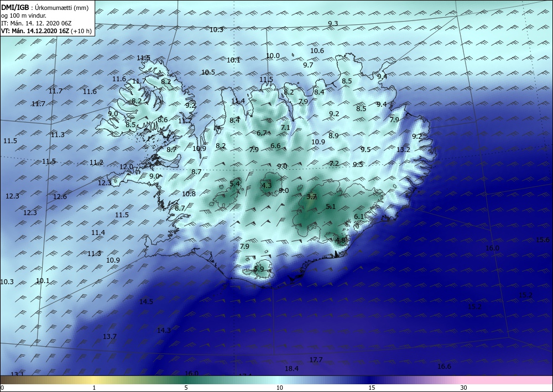Click the valid time 'VT: Mán. 14.12.2020 16Z'
The image size is (553, 392).
35,31
